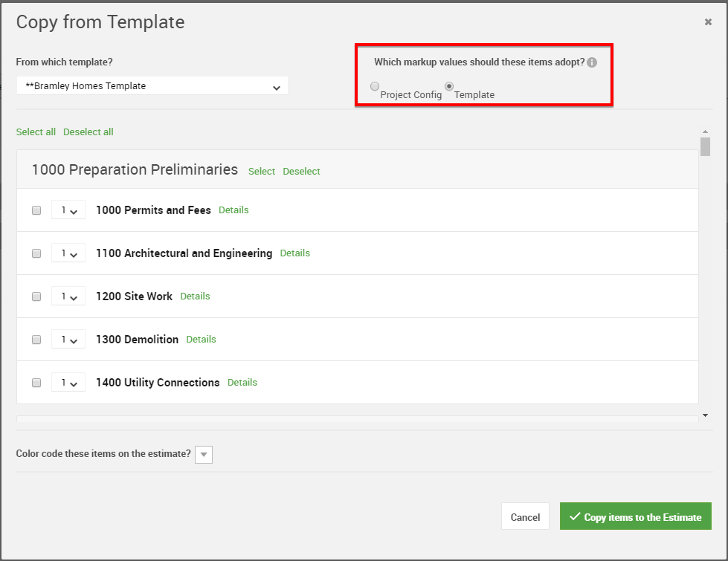
Task: Click the markup values info icon
Action: tap(592, 62)
